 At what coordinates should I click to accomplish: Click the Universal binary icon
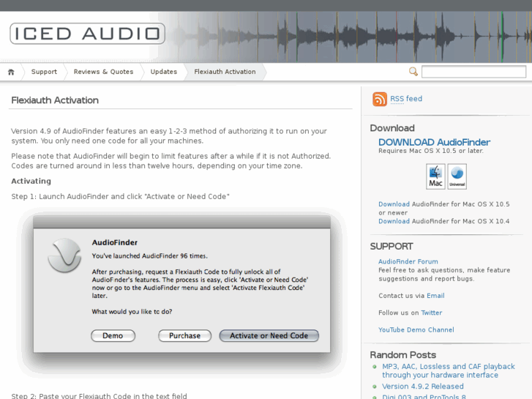pos(457,176)
